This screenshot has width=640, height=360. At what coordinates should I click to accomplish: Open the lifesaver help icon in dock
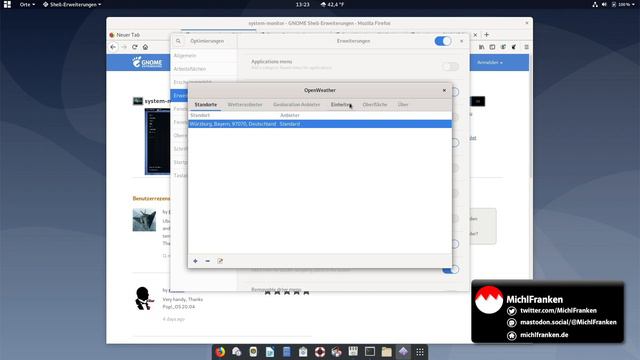pos(320,351)
